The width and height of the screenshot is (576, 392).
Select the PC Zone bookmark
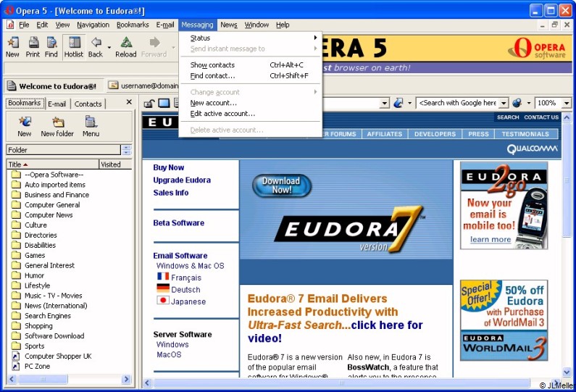37,367
